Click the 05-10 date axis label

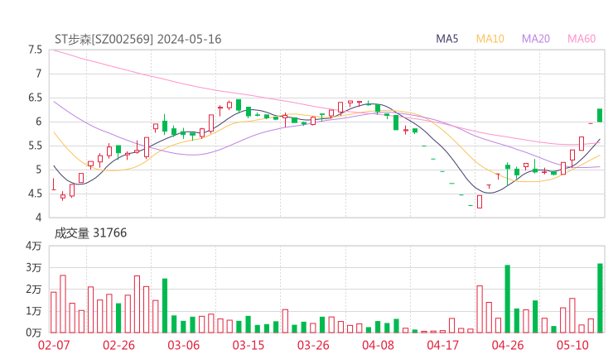click(x=572, y=345)
